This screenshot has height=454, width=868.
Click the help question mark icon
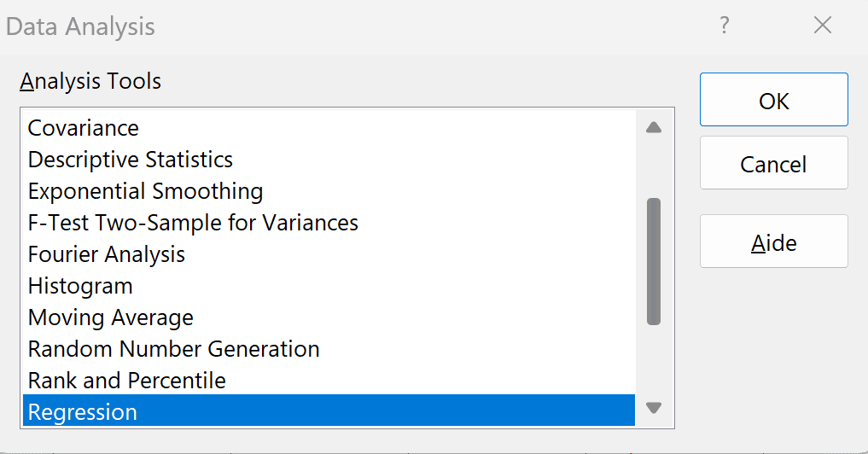point(725,26)
